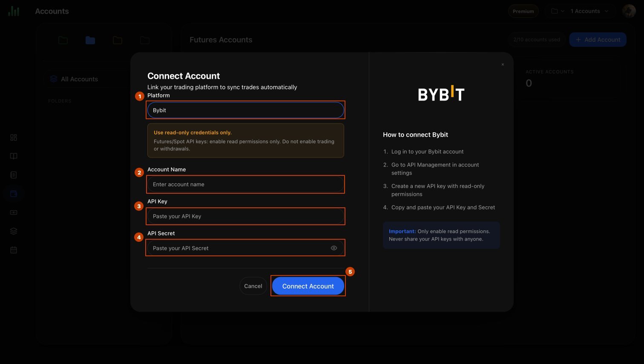The width and height of the screenshot is (644, 364).
Task: Open the Platform dropdown showing Bybit
Action: point(245,110)
